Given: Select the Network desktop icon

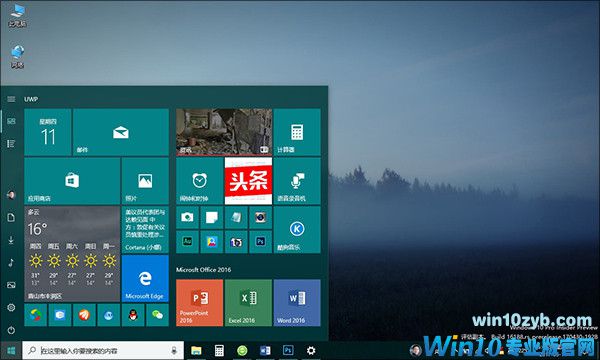Looking at the screenshot, I should pyautogui.click(x=18, y=57).
